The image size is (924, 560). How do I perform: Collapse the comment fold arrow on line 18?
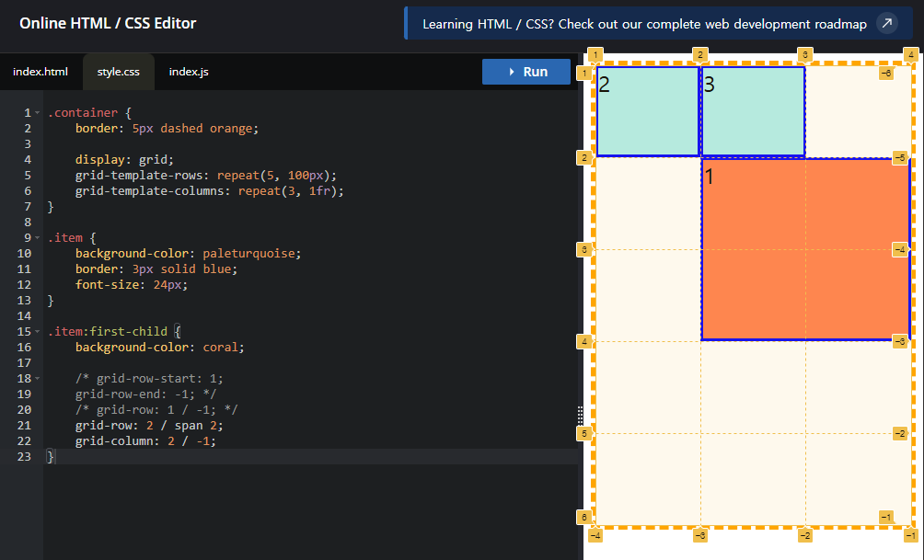37,379
